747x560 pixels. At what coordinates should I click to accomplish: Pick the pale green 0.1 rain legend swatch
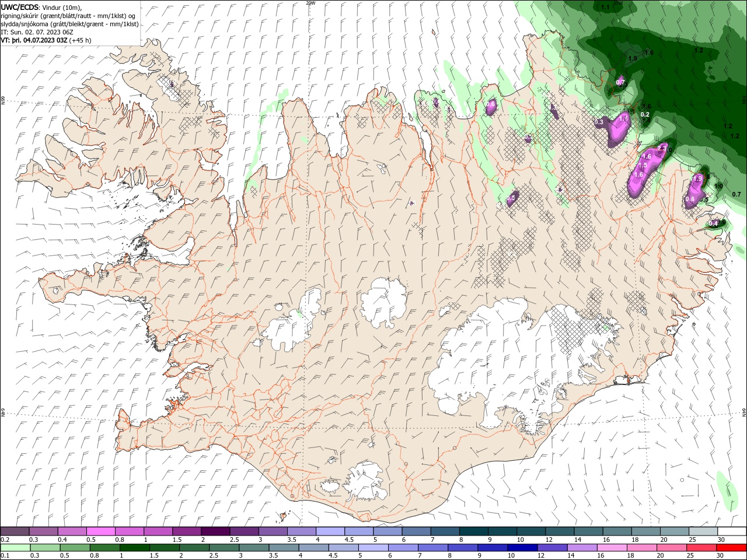[x=15, y=548]
